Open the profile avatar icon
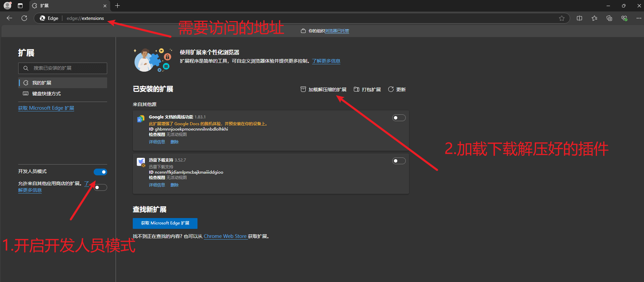Viewport: 644px width, 282px height. (7, 6)
